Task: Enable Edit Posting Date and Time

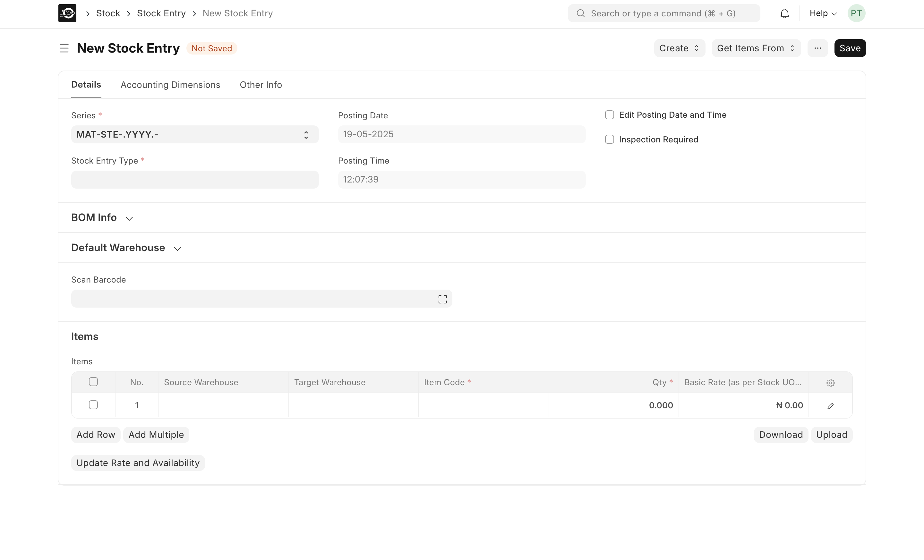Action: [609, 115]
